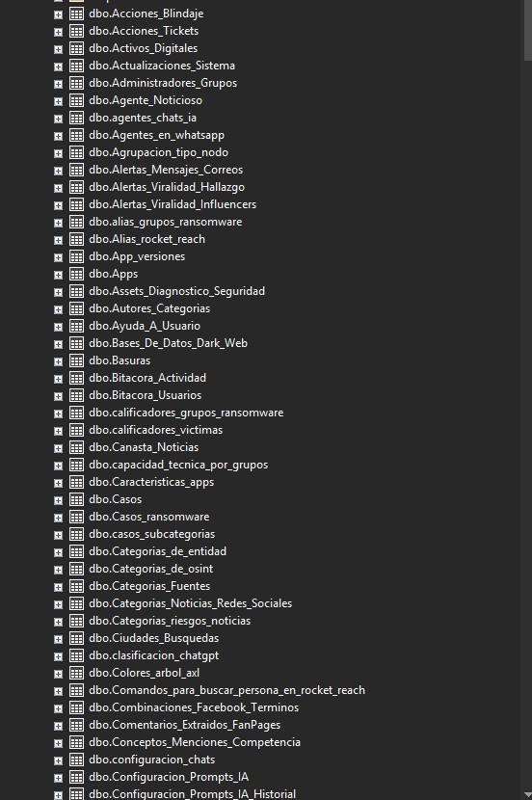Image resolution: width=532 pixels, height=800 pixels.
Task: Select table icon of dbo.Alertas_Viralidad_Hallazgo
Action: pyautogui.click(x=76, y=187)
